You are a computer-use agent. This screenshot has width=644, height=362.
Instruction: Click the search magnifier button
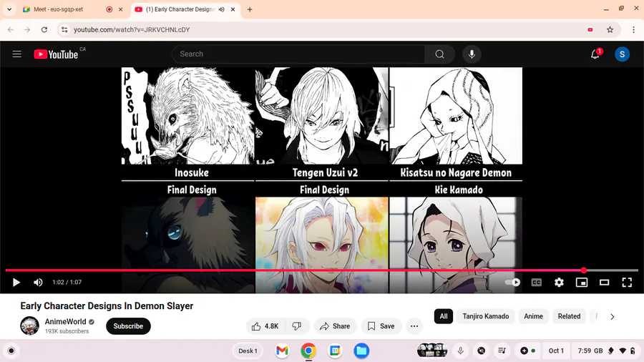[439, 54]
